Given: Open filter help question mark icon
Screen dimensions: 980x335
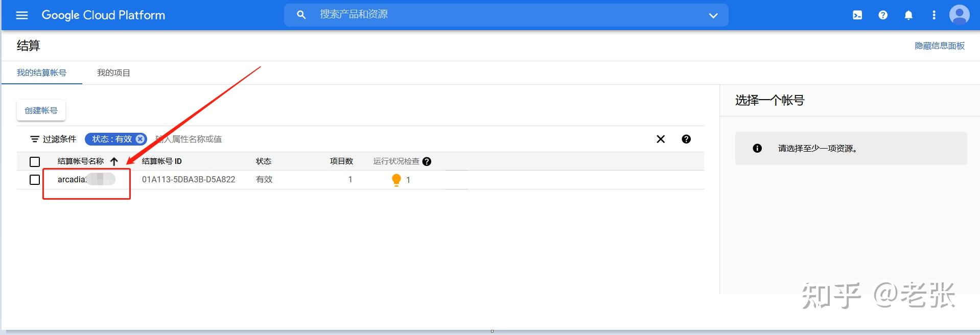Looking at the screenshot, I should click(686, 139).
